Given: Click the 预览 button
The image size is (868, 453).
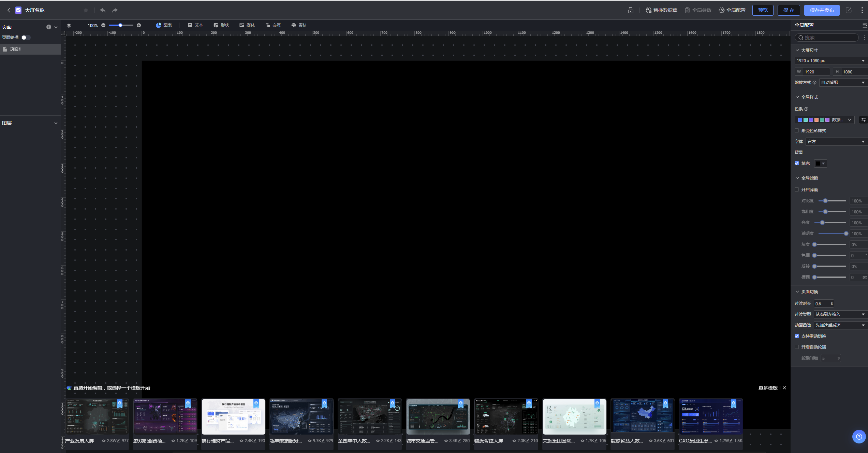Looking at the screenshot, I should [763, 10].
